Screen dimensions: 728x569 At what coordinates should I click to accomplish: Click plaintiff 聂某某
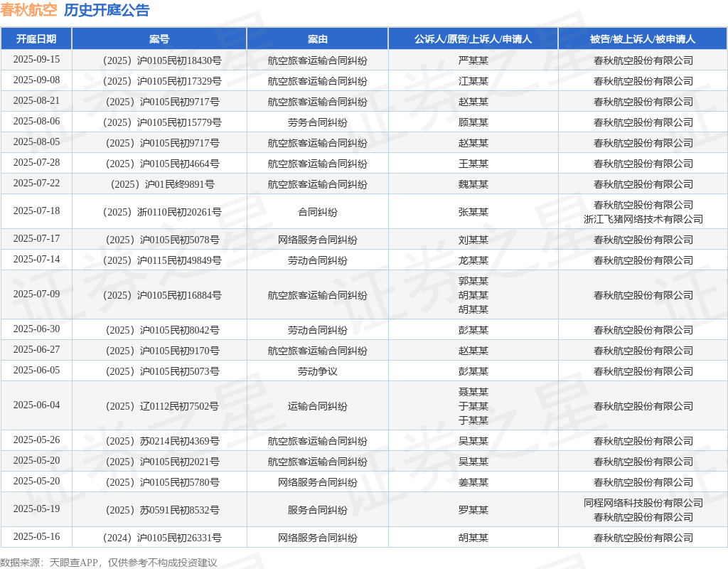coord(473,392)
